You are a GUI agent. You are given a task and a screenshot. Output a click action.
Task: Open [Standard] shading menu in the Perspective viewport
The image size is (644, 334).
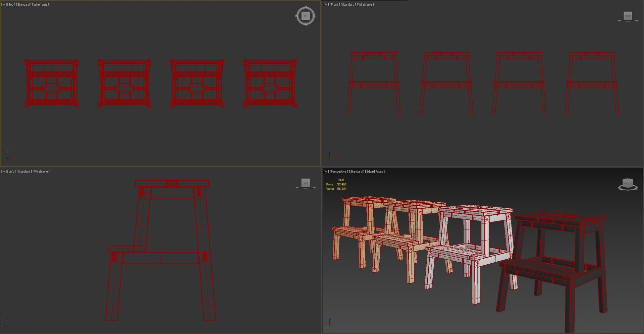[356, 172]
